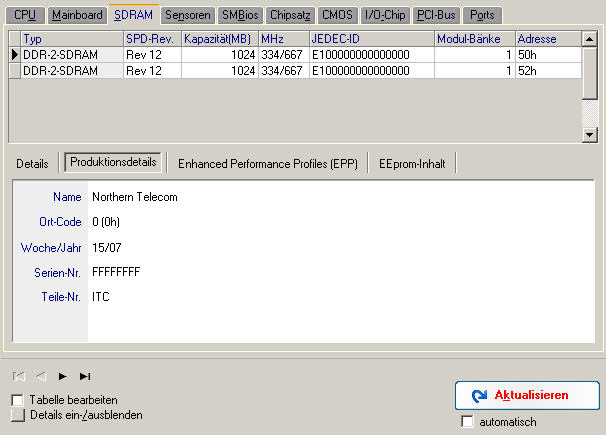Switch to the Mainboard tab
The image size is (606, 435).
[x=77, y=15]
